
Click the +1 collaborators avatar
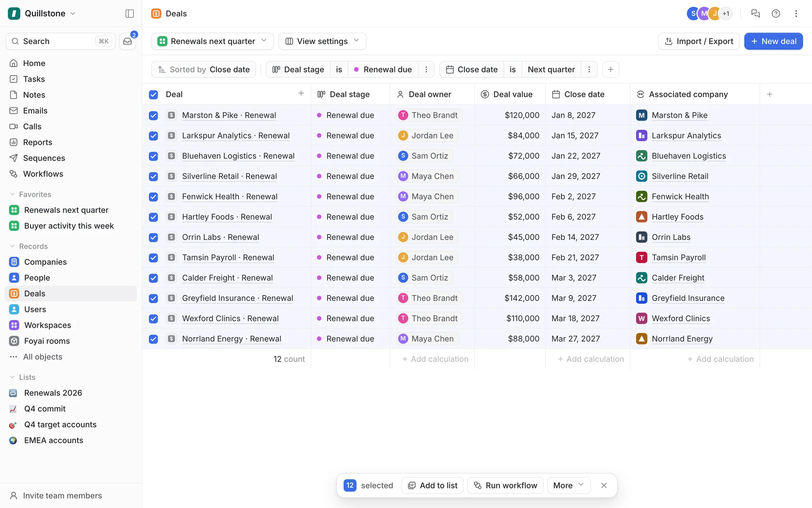(x=726, y=14)
